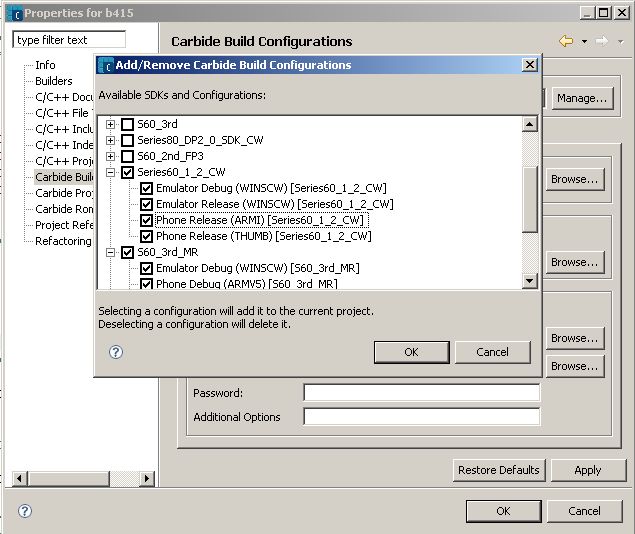Uncheck the Series60_1_2_CW SDK checkbox

tap(128, 172)
